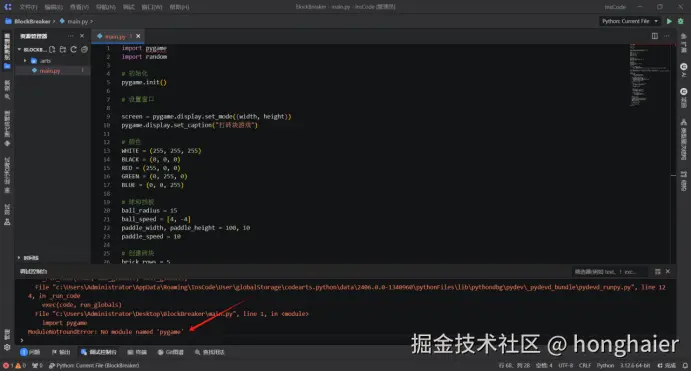Select Python interpreter 3.12.6 64-bit

click(x=635, y=366)
